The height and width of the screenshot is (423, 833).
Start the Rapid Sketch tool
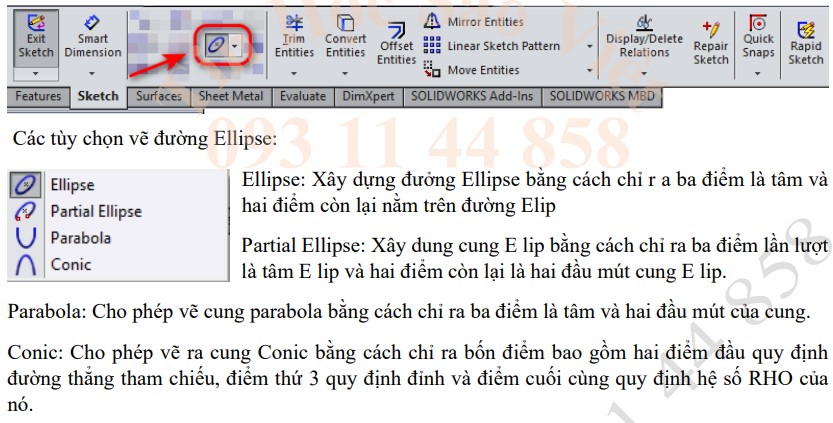pyautogui.click(x=805, y=43)
